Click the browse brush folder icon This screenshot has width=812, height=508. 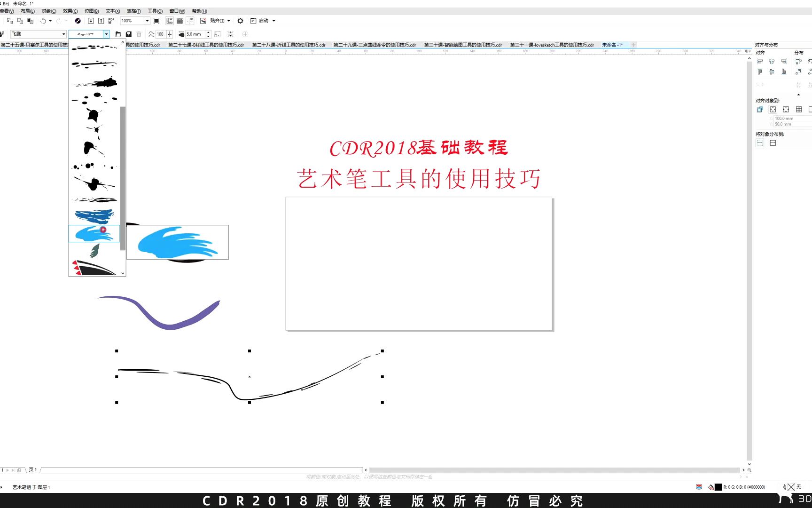pyautogui.click(x=118, y=34)
